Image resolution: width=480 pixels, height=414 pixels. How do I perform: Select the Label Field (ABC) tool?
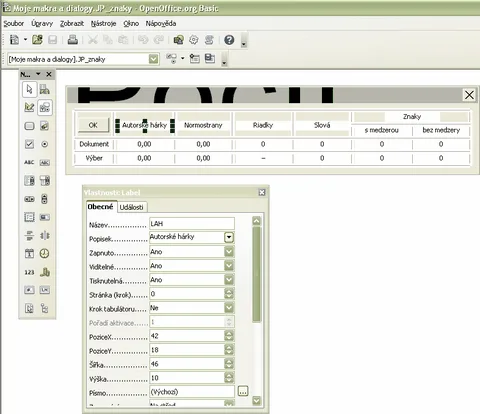point(29,162)
